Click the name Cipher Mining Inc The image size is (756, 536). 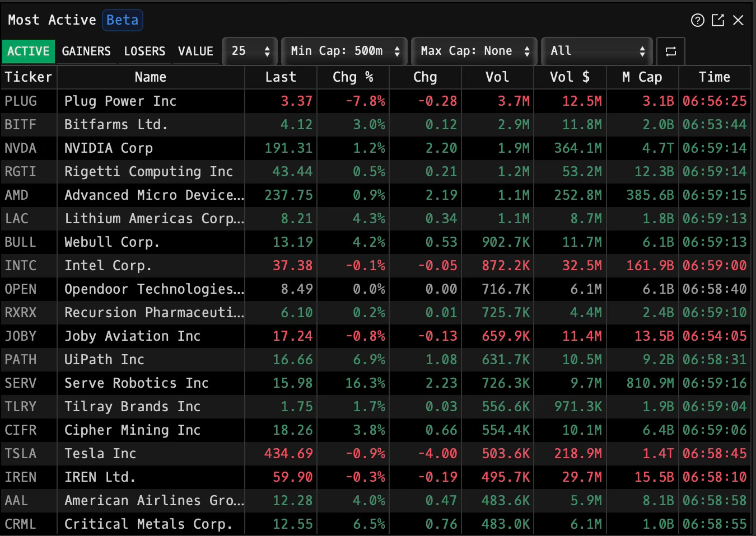coord(132,430)
